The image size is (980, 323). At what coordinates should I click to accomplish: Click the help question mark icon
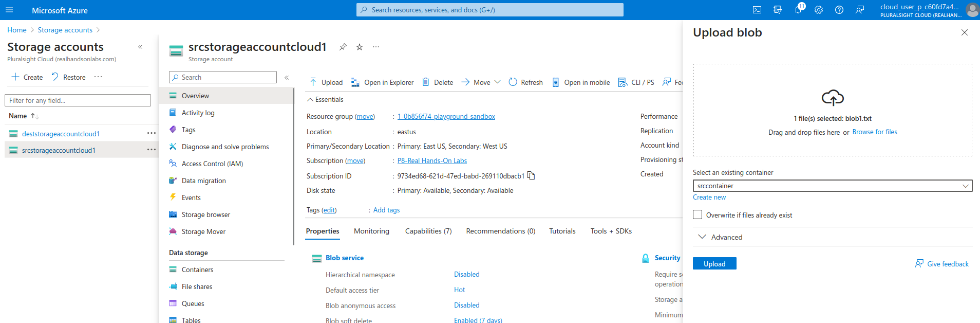pos(839,10)
